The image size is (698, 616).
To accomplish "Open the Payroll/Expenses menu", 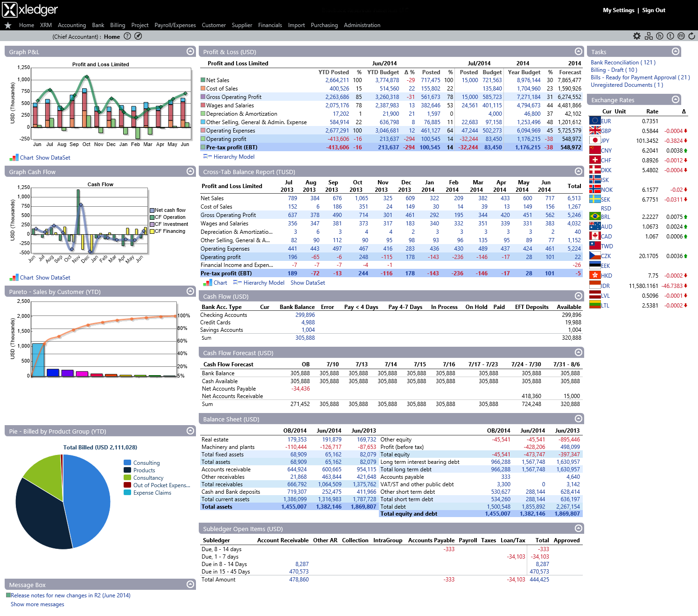I will [x=175, y=25].
